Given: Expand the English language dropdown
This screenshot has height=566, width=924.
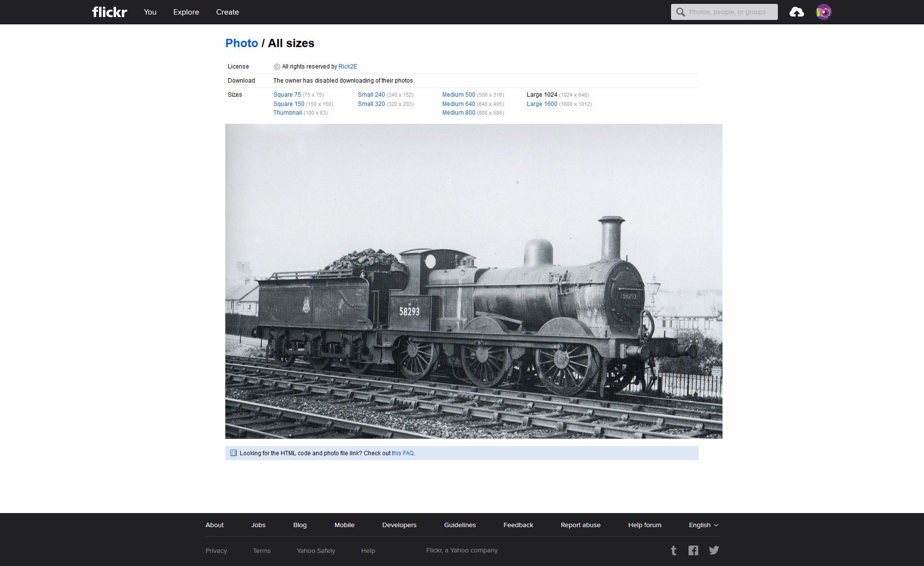Looking at the screenshot, I should point(704,525).
